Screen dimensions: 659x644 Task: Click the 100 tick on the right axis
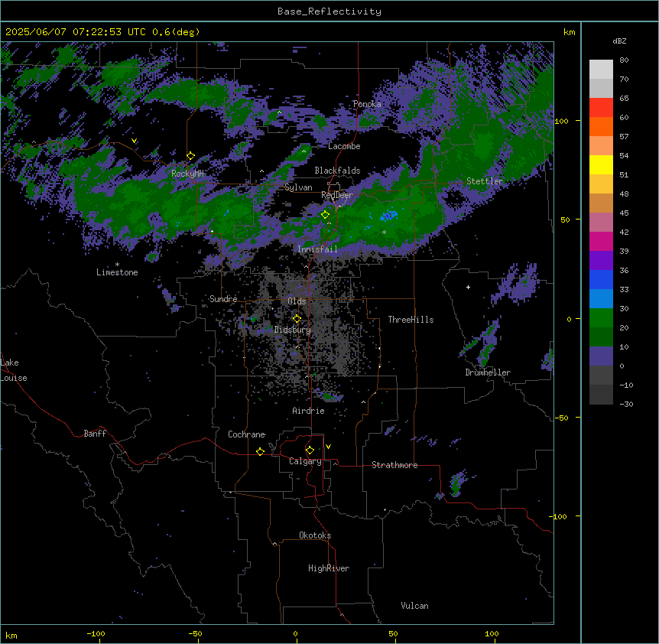[x=561, y=121]
